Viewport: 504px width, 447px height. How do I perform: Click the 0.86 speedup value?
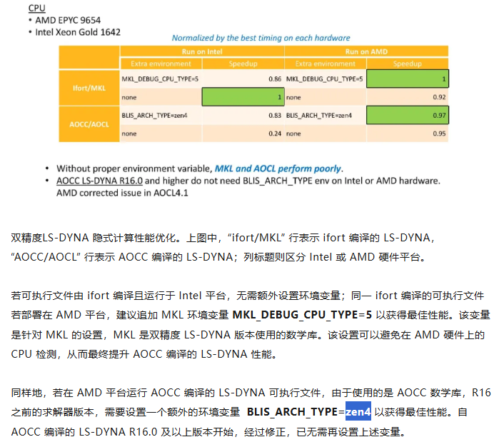[275, 79]
